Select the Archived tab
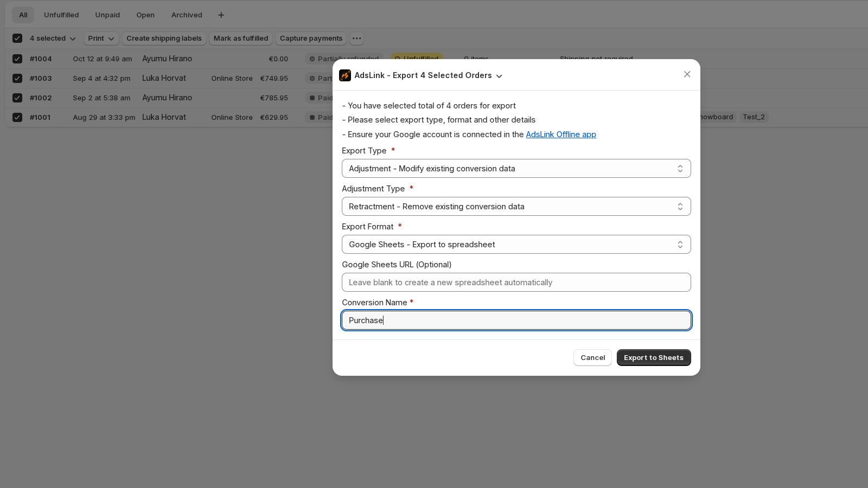This screenshot has width=868, height=488. [187, 15]
